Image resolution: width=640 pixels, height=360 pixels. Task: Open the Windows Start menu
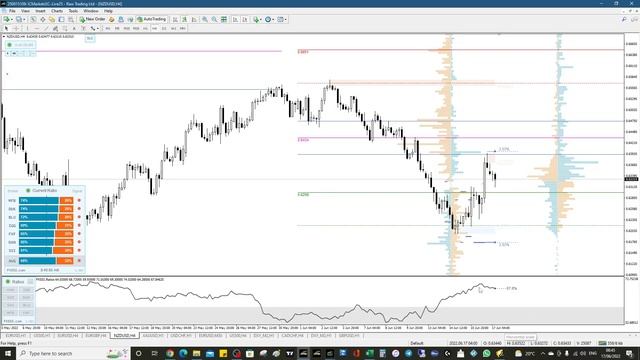pos(8,353)
